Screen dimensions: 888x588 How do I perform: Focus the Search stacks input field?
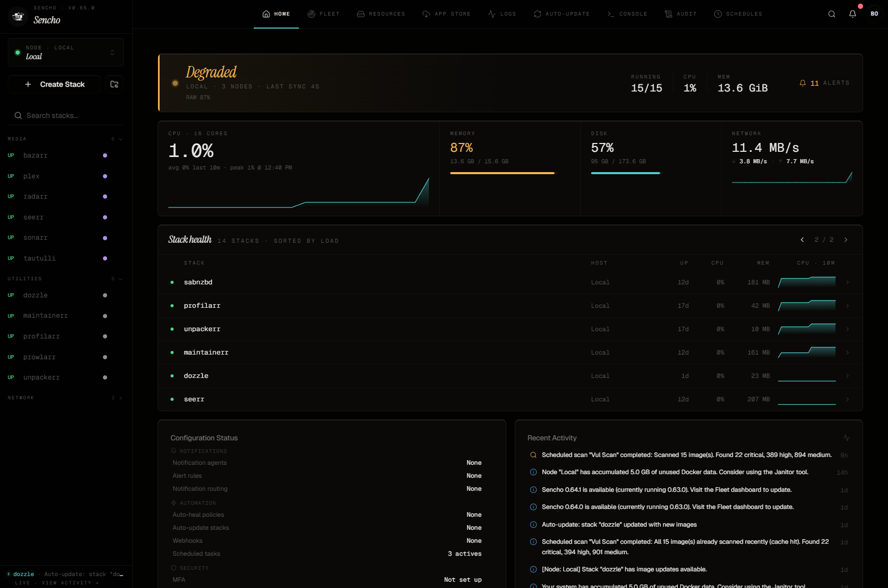click(66, 115)
